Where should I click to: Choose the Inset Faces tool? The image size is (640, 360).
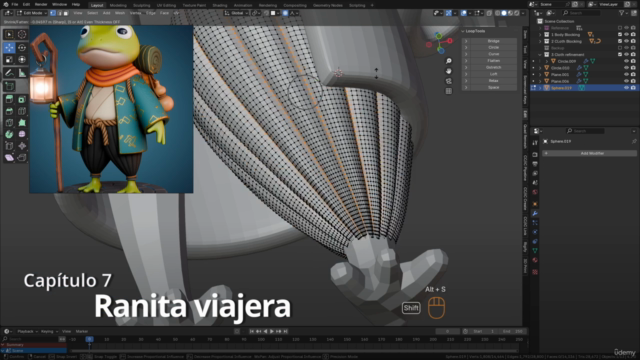[x=22, y=99]
